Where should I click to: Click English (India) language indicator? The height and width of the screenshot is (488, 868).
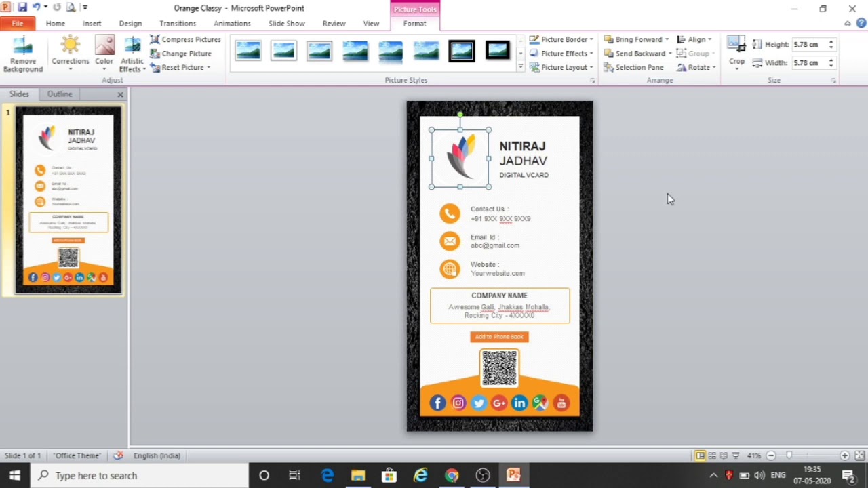[157, 455]
